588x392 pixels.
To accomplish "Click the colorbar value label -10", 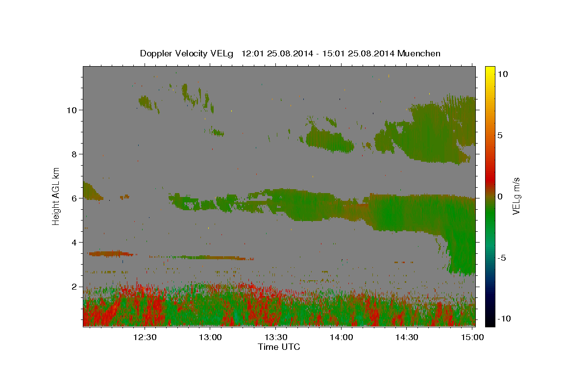I will [x=504, y=318].
